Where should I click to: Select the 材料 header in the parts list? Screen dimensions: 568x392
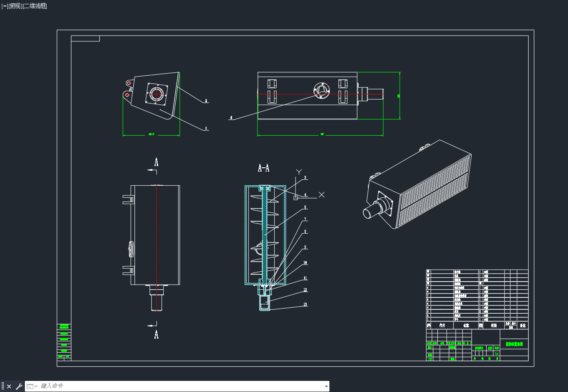pyautogui.click(x=494, y=325)
